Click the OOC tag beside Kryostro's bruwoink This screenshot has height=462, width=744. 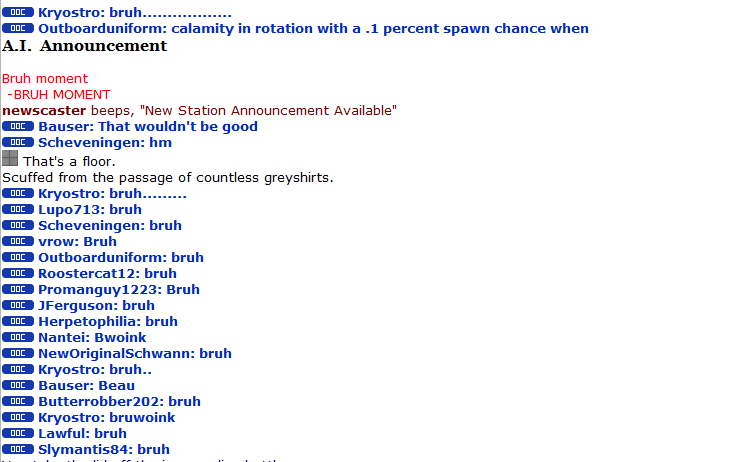pos(18,418)
